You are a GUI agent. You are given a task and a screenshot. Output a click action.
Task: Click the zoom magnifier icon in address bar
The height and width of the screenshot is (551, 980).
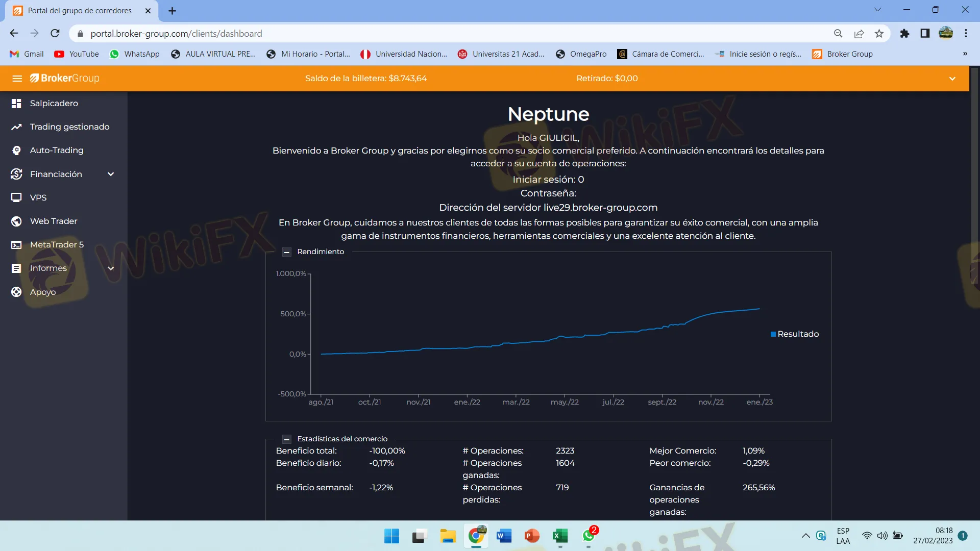(x=838, y=34)
